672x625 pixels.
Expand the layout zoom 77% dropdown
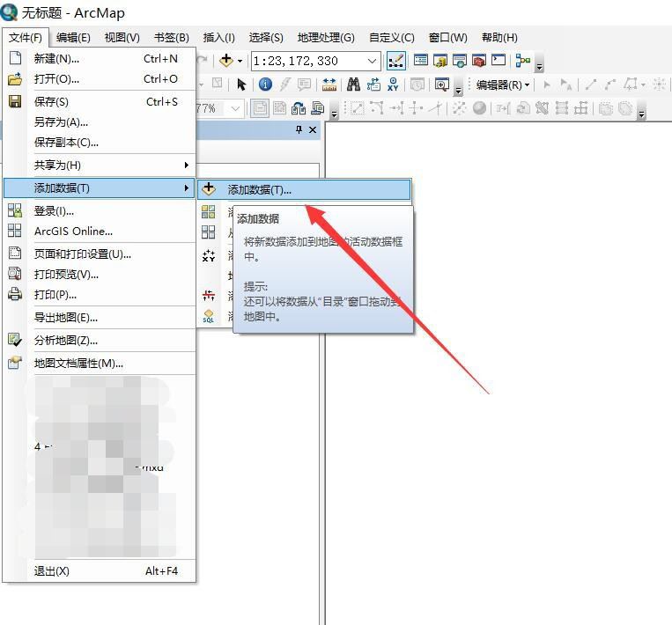(235, 108)
